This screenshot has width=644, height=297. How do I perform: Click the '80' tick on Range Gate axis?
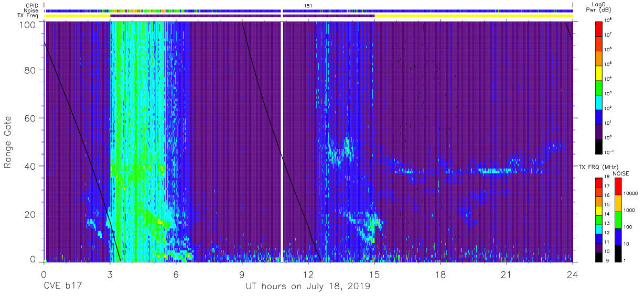[x=30, y=70]
